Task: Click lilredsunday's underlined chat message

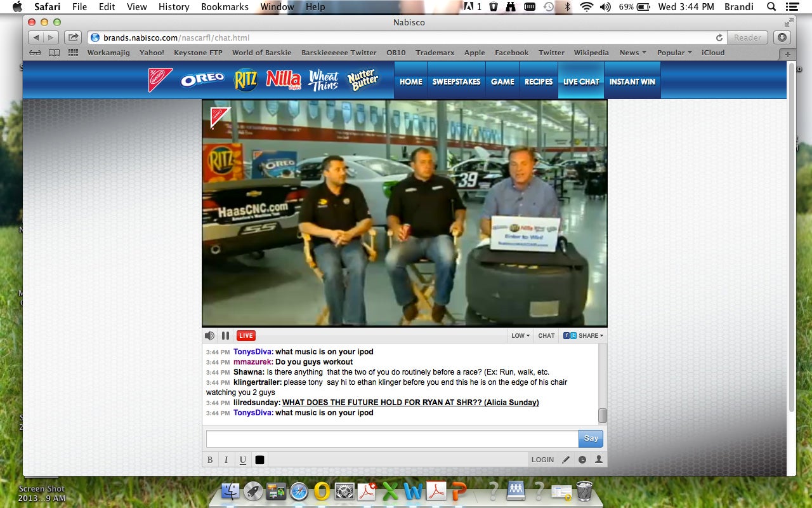Action: (410, 403)
